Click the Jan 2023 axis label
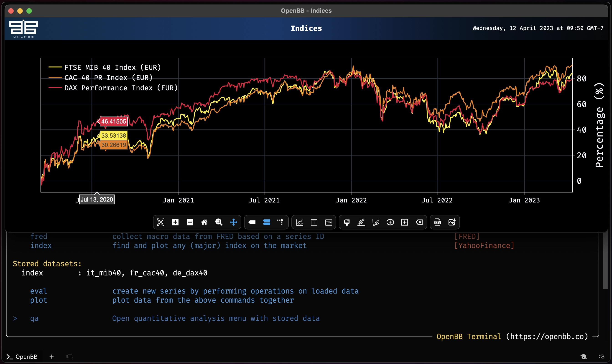The width and height of the screenshot is (612, 364). [524, 200]
